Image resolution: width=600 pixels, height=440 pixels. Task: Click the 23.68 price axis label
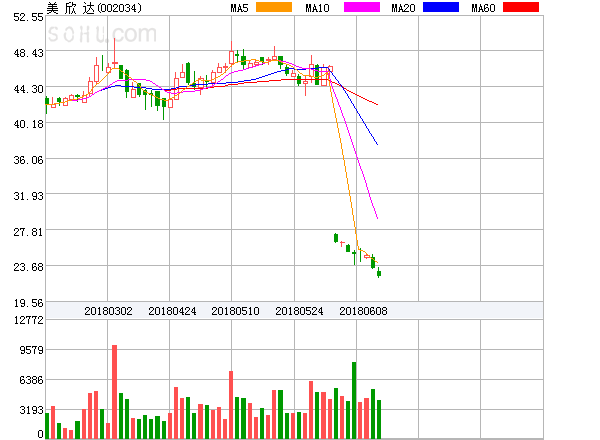coord(28,267)
